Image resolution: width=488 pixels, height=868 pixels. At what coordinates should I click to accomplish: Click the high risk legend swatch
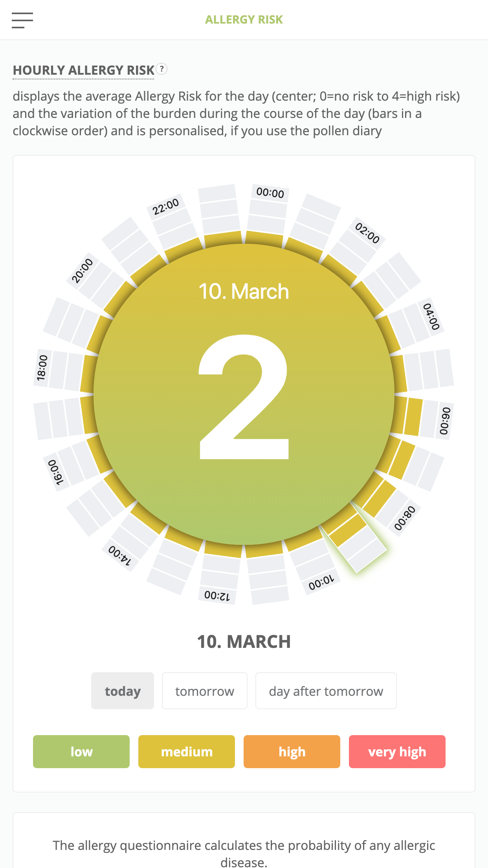pyautogui.click(x=292, y=752)
